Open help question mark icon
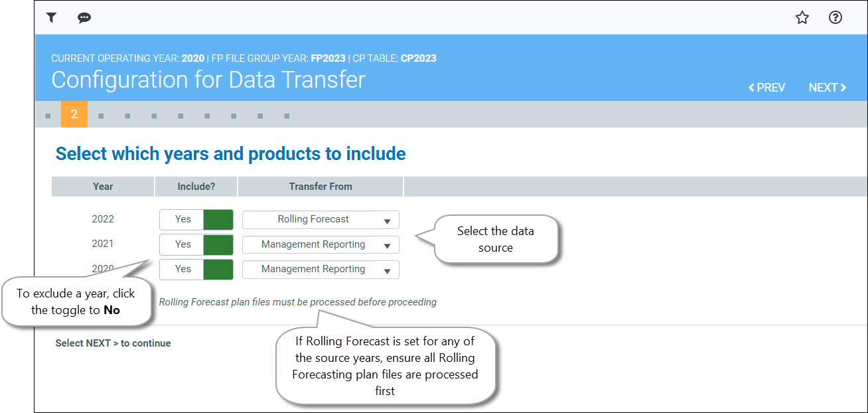868x413 pixels. coord(835,18)
